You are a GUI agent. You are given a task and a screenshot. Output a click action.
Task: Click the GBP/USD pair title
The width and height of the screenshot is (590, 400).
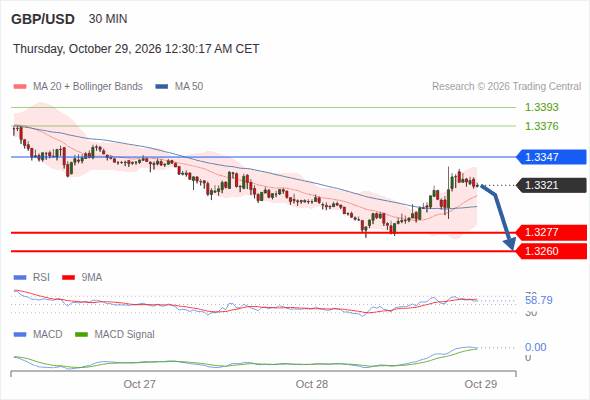click(x=43, y=19)
